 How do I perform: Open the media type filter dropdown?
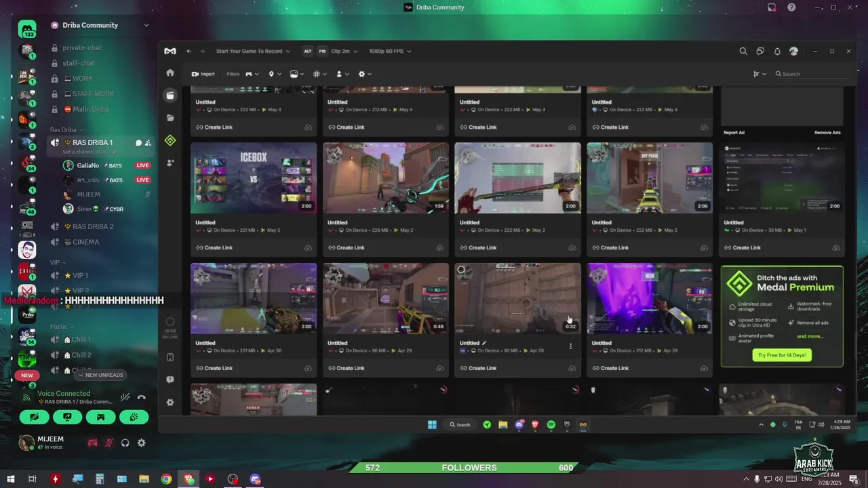coord(297,74)
